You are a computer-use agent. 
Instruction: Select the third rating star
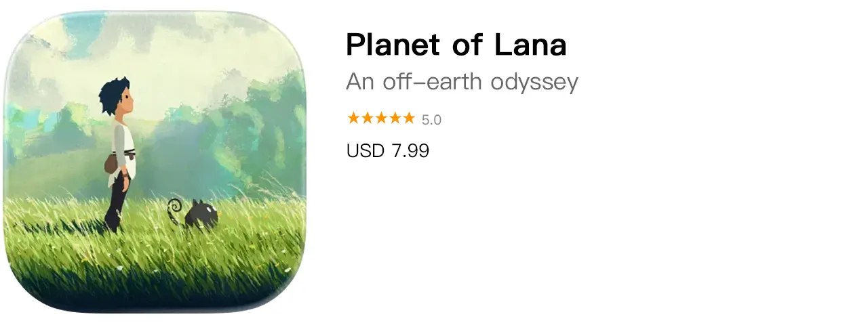pyautogui.click(x=380, y=119)
